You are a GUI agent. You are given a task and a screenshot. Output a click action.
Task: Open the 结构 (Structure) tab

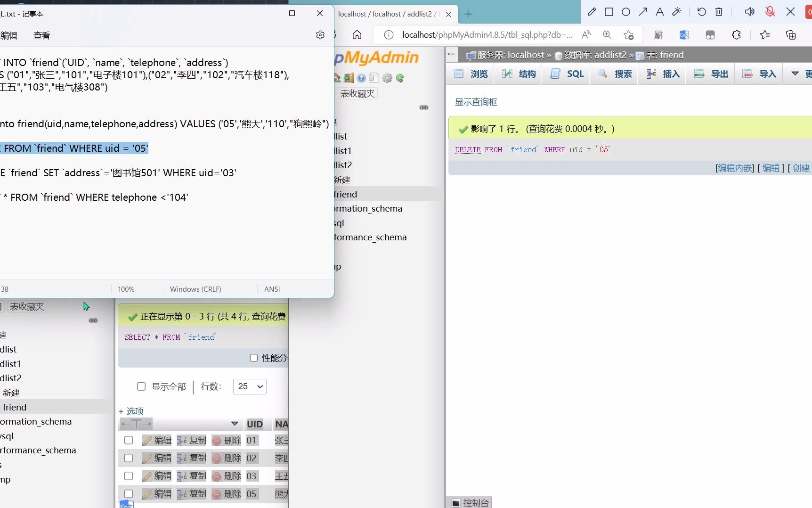click(x=519, y=74)
